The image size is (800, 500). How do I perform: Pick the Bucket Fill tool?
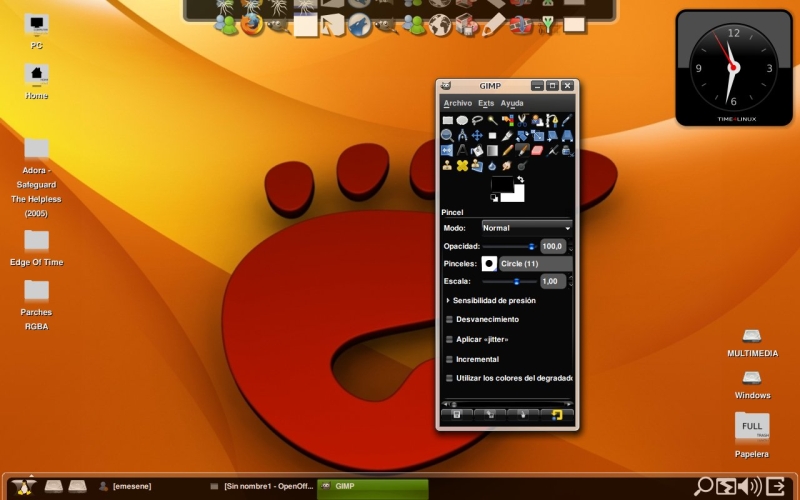[477, 151]
